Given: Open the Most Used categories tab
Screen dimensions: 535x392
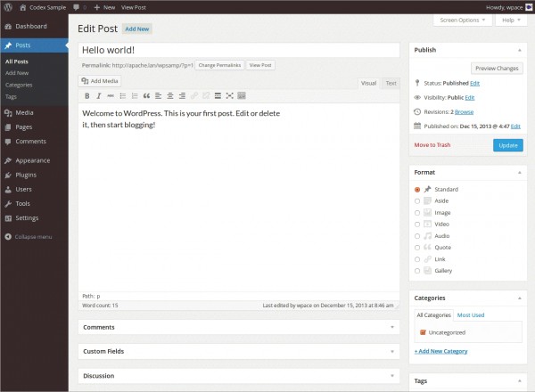Looking at the screenshot, I should [x=471, y=315].
